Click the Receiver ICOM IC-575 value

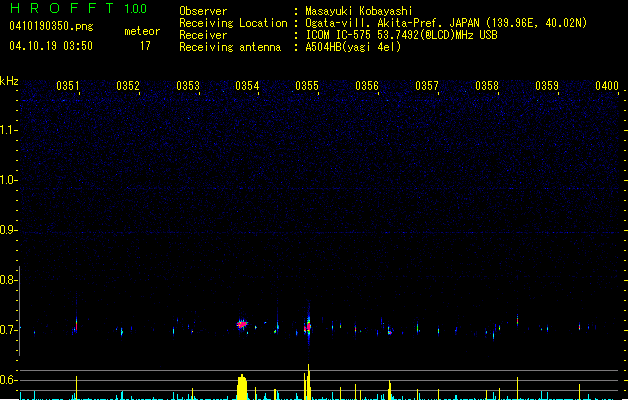tap(402, 35)
